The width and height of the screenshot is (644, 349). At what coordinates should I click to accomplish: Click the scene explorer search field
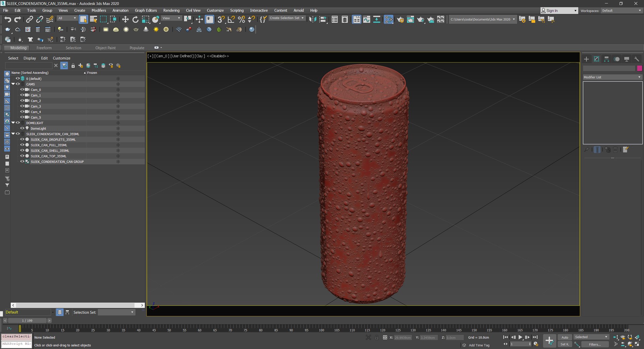[x=29, y=66]
